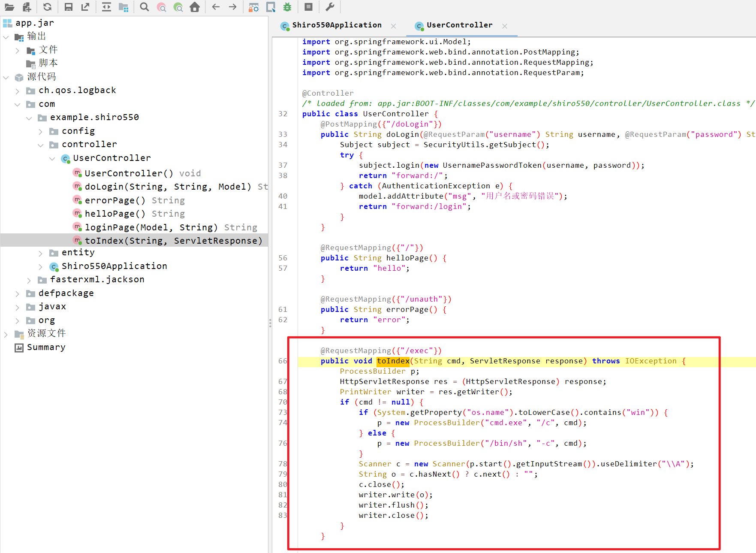Open preferences with the wrench icon

point(329,7)
